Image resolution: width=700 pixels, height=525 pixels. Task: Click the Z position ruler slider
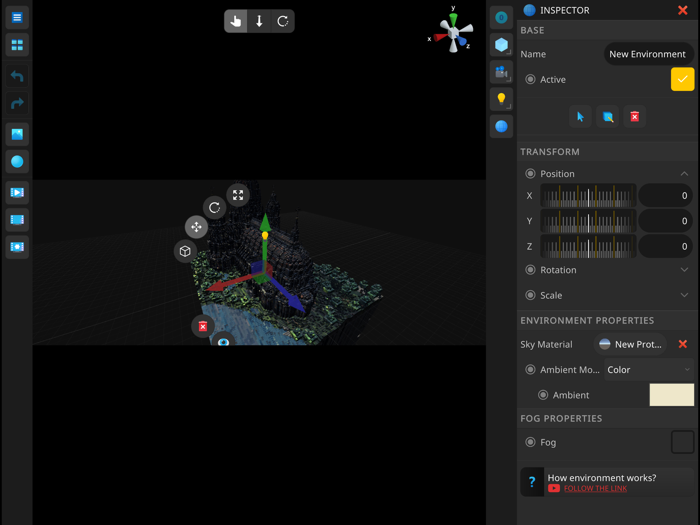coord(588,246)
